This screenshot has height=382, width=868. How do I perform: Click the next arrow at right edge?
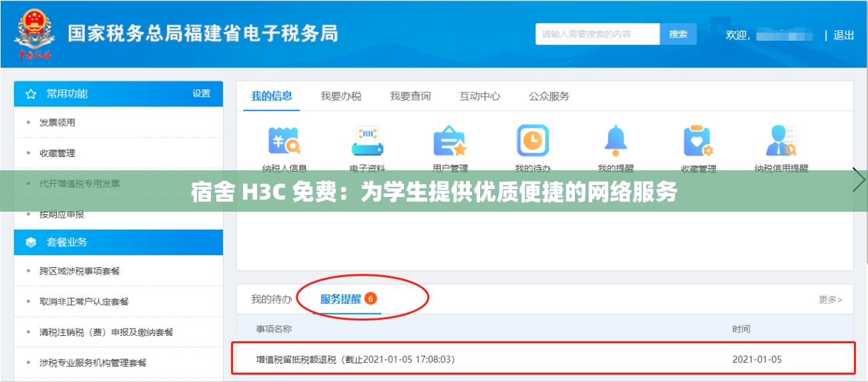(859, 181)
